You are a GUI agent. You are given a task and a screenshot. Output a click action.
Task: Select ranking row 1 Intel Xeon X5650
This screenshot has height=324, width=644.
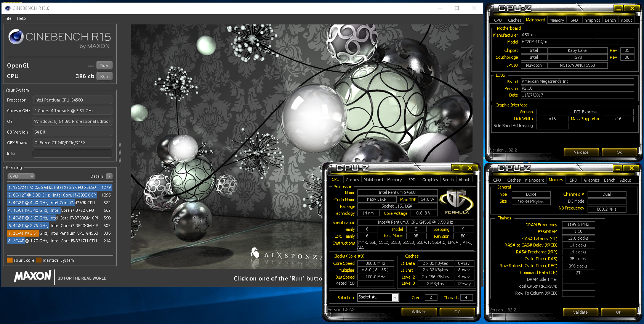pyautogui.click(x=59, y=187)
